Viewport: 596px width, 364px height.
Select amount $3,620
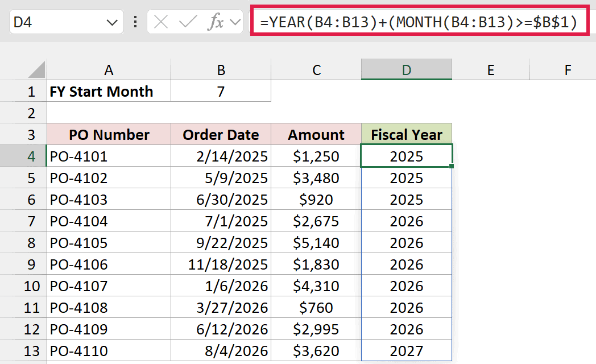pyautogui.click(x=316, y=351)
